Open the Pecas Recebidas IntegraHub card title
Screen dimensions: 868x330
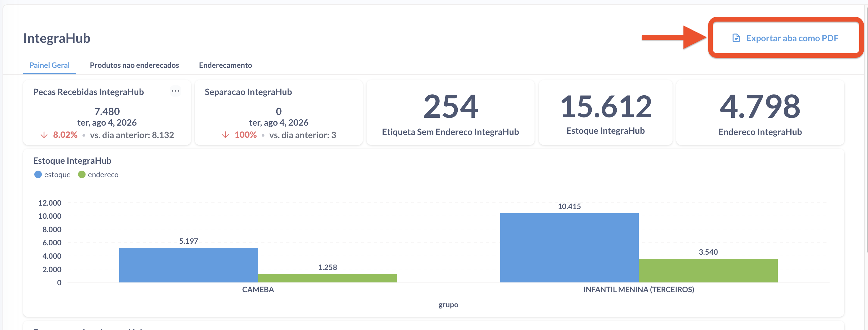[88, 92]
